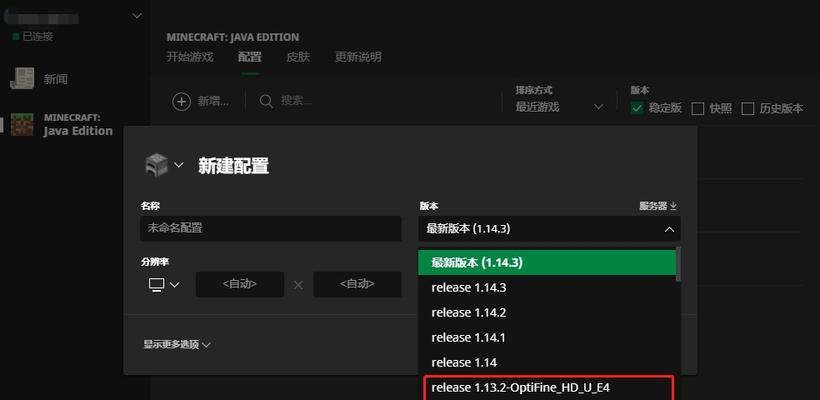Screen dimensions: 820x400
Task: Click the 搜索 search field
Action: (296, 101)
